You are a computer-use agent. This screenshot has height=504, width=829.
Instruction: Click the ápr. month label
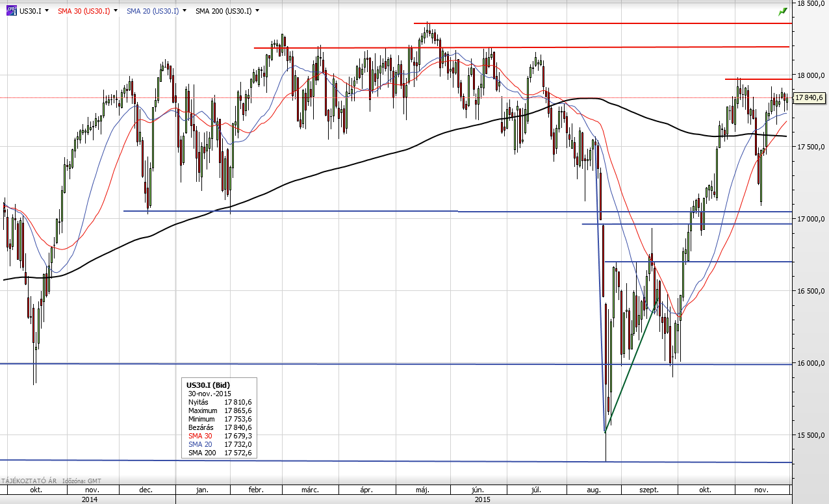coord(367,489)
